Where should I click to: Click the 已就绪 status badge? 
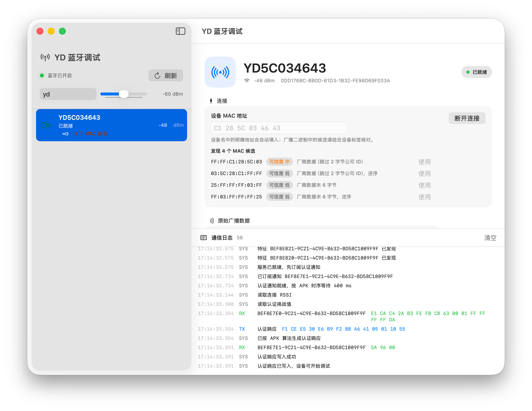tap(476, 72)
